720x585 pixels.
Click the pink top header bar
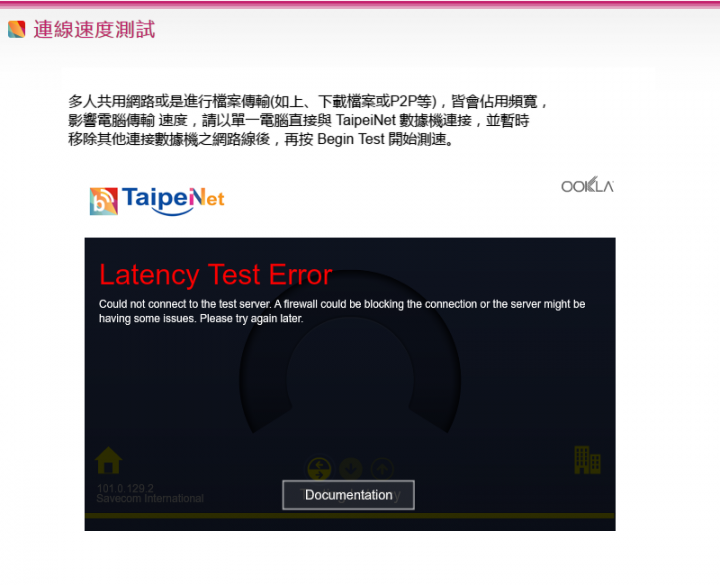coord(360,5)
